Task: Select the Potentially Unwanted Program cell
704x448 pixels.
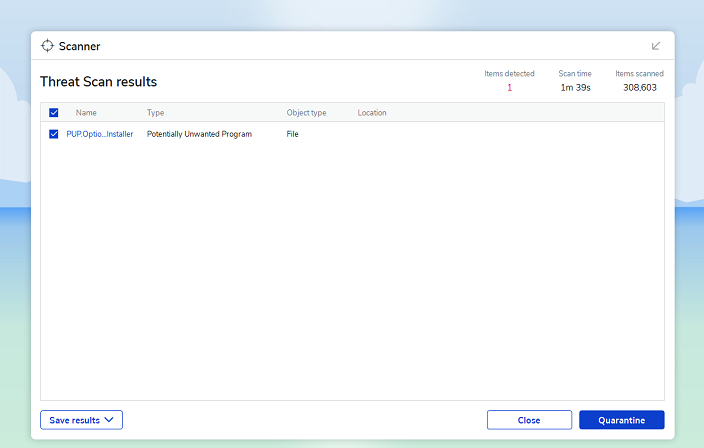Action: (199, 134)
